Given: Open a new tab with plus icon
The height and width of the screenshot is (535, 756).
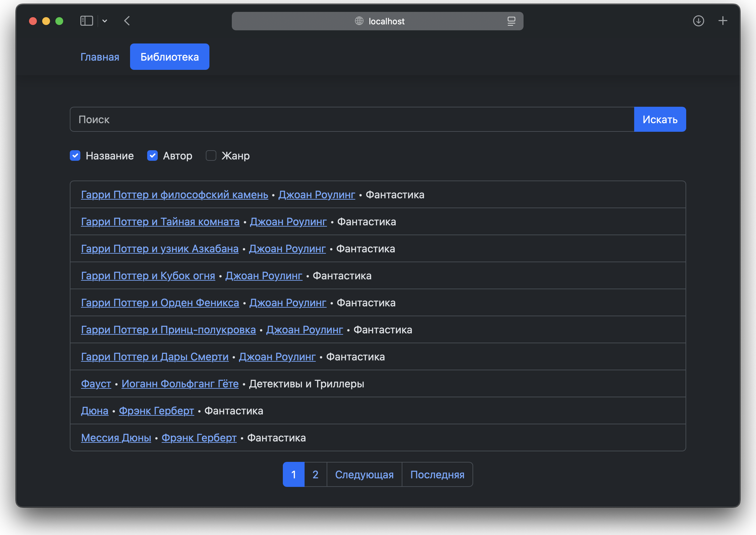Looking at the screenshot, I should coord(722,21).
